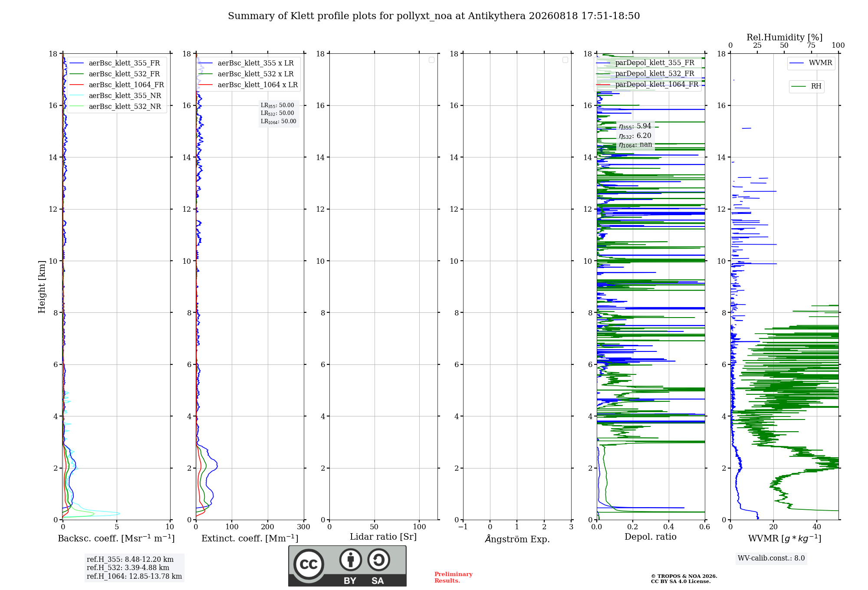
Task: Click the empty legend box in Lidar ratio panel
Action: point(431,60)
